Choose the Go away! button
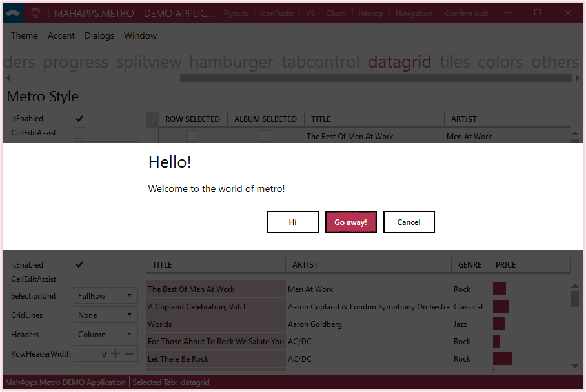 (351, 222)
